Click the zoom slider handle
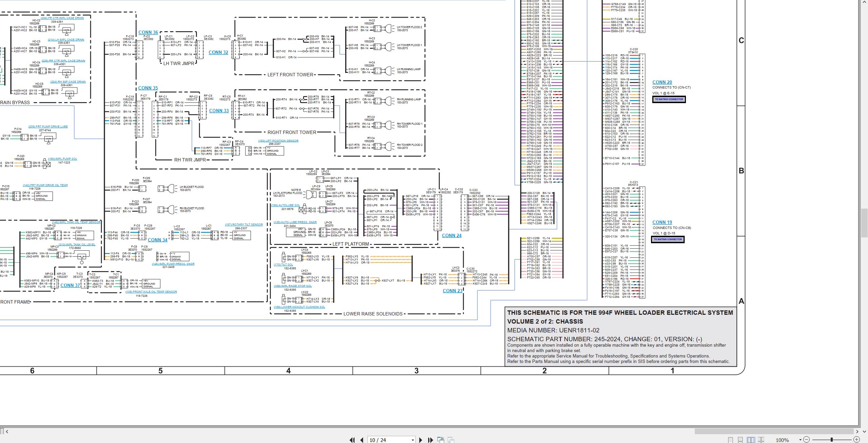The height and width of the screenshot is (443, 868). (x=831, y=440)
